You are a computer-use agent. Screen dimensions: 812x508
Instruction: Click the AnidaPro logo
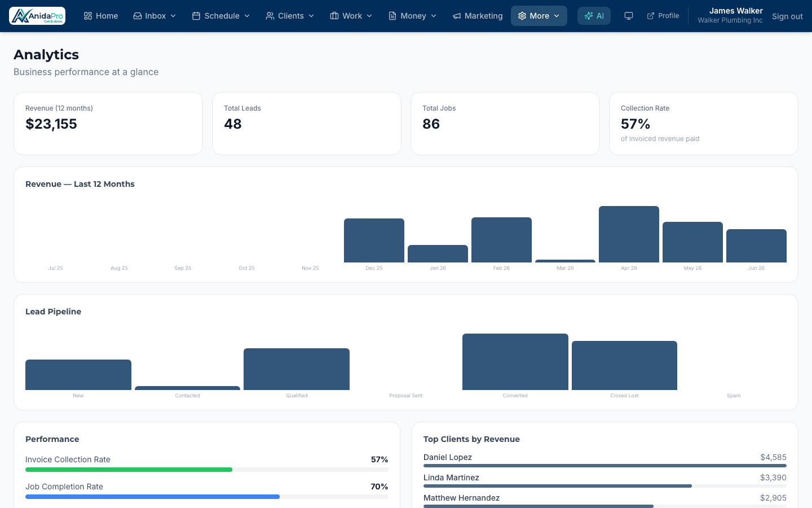(37, 16)
